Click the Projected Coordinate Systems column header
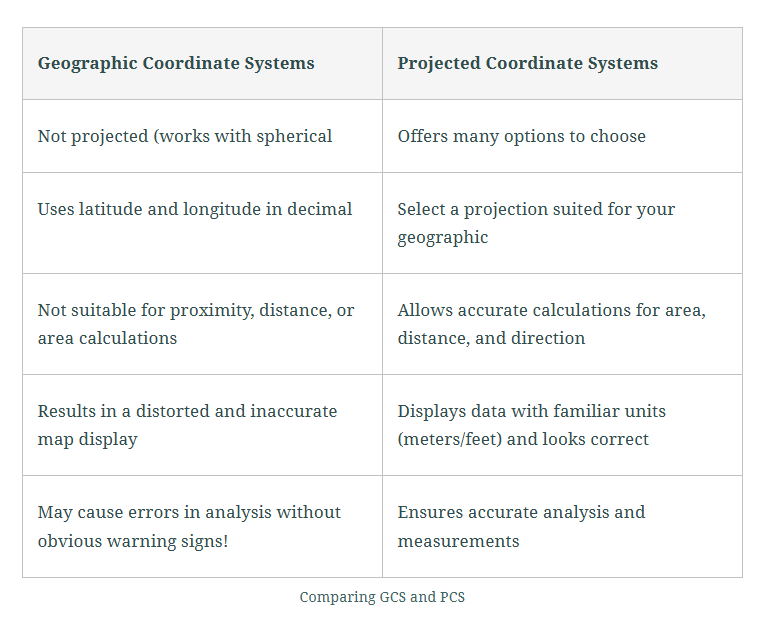Image resolution: width=766 pixels, height=630 pixels. point(527,64)
